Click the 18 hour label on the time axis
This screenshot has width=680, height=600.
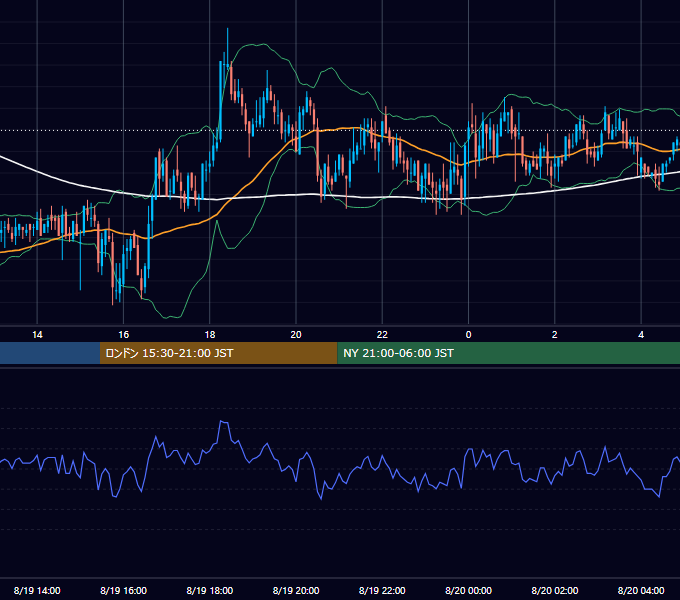[210, 335]
